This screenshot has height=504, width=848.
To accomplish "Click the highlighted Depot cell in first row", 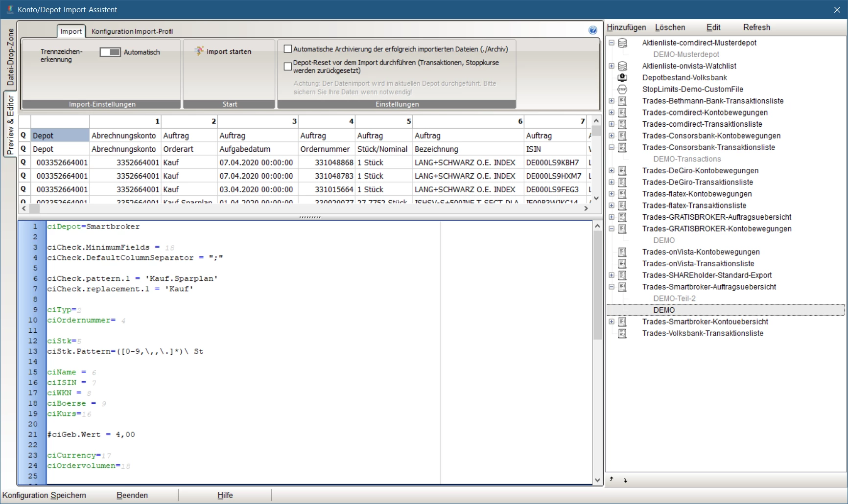I will pos(60,136).
